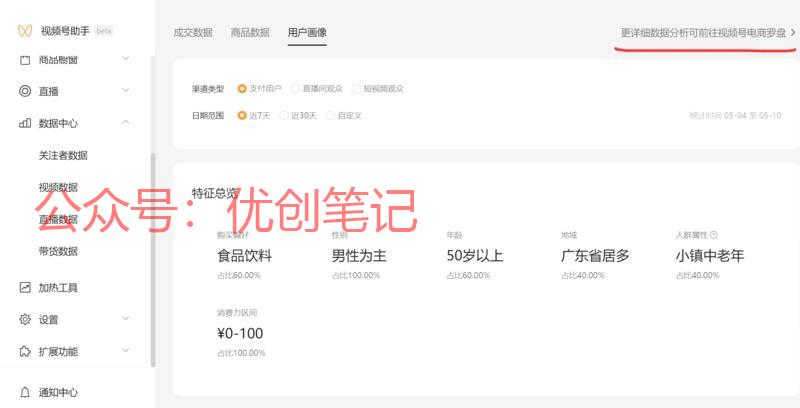800x408 pixels.
Task: Click the 男性为主 gender value
Action: pyautogui.click(x=359, y=256)
